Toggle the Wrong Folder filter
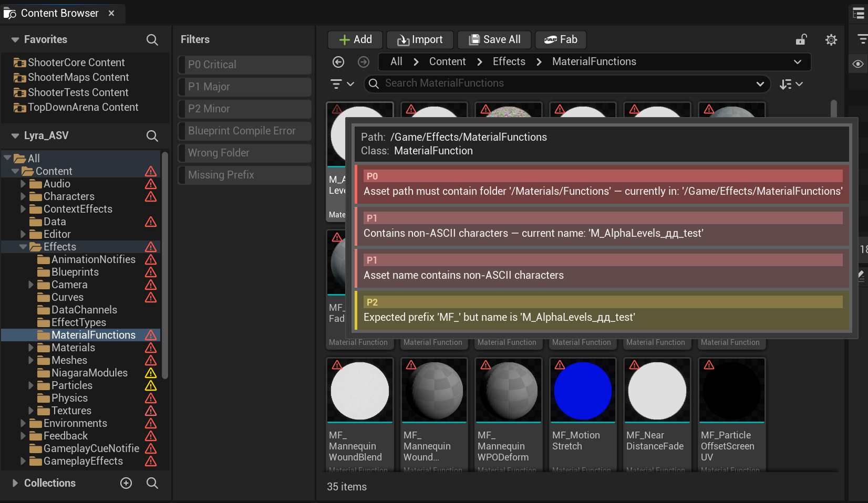868x503 pixels. [x=245, y=153]
